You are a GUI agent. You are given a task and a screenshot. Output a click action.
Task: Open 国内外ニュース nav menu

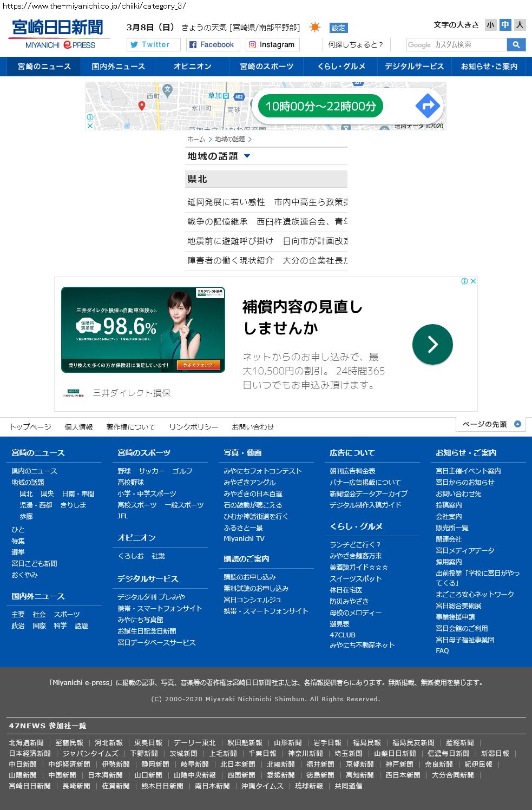[118, 67]
